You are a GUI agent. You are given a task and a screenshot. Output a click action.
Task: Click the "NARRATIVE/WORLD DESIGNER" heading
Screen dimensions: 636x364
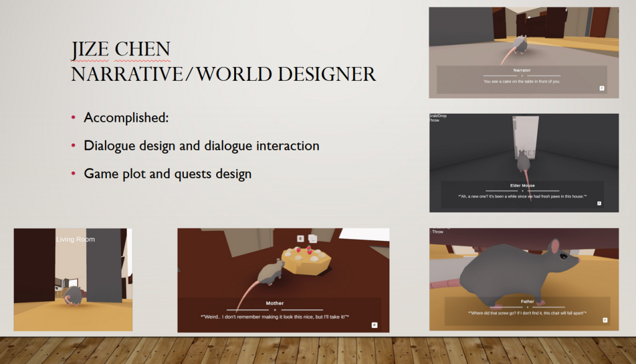224,75
